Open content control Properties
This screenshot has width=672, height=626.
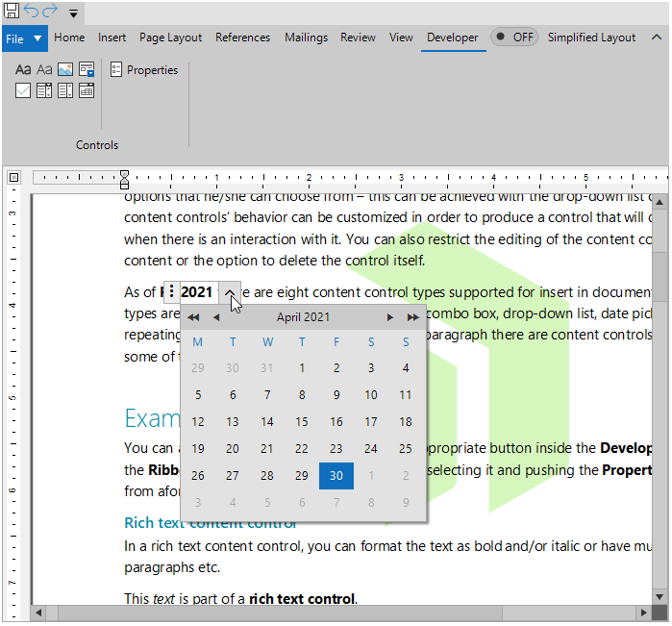pyautogui.click(x=144, y=70)
